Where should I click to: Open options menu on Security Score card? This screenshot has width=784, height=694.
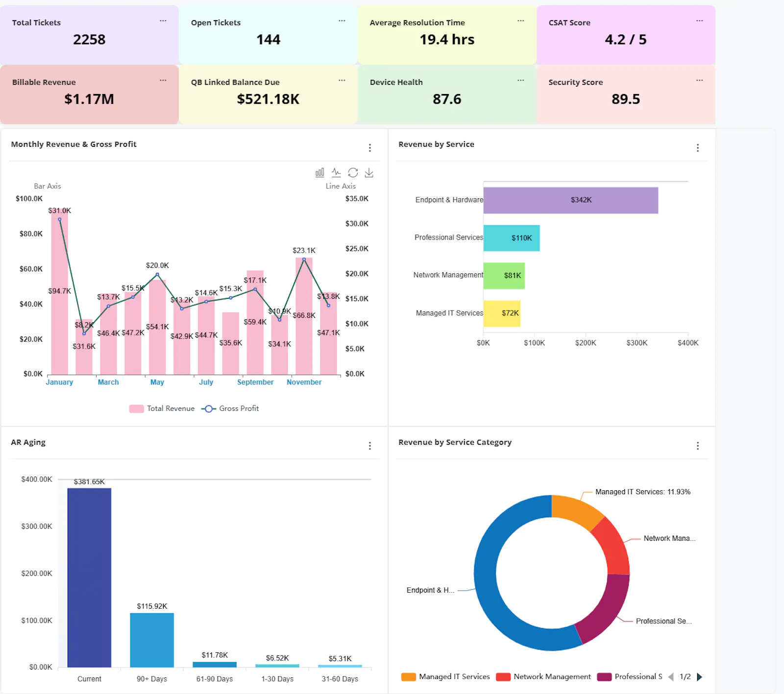(x=700, y=81)
